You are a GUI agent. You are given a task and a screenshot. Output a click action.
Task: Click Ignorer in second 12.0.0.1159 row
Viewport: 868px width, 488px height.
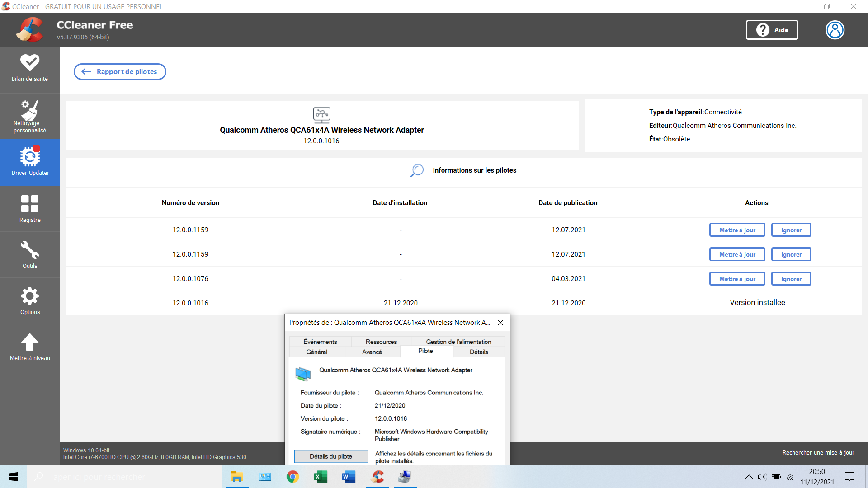point(791,254)
